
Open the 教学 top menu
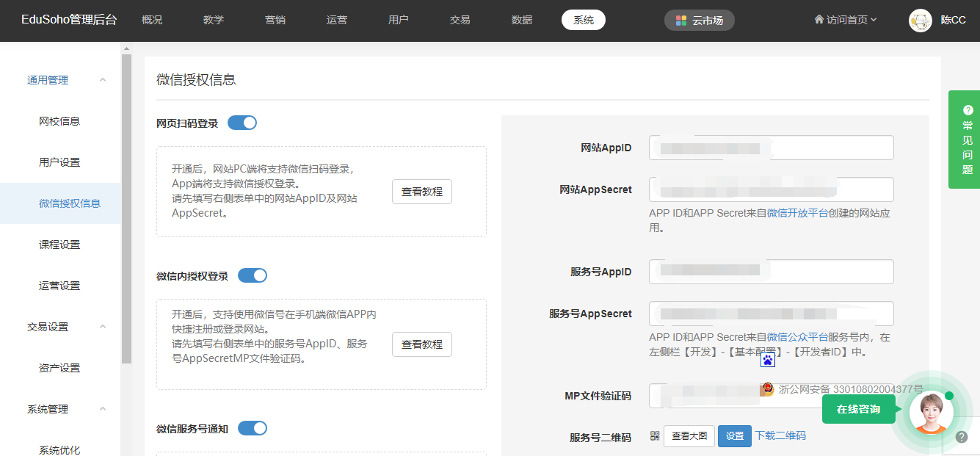(214, 20)
